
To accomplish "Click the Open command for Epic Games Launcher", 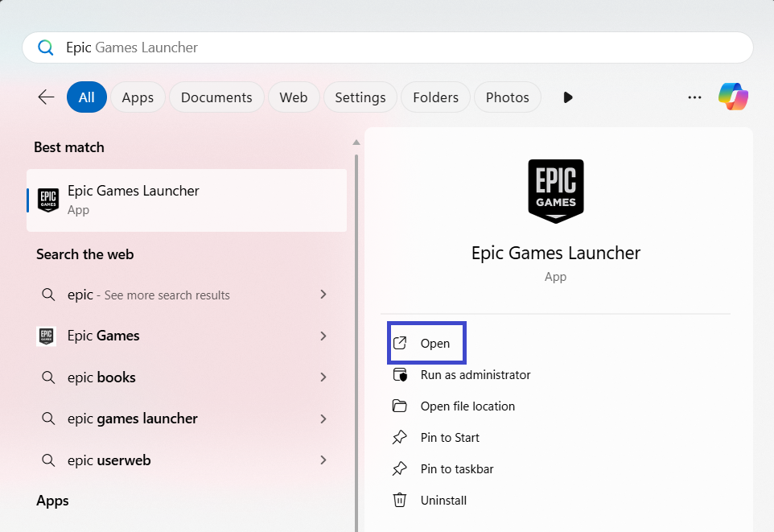I will click(426, 342).
